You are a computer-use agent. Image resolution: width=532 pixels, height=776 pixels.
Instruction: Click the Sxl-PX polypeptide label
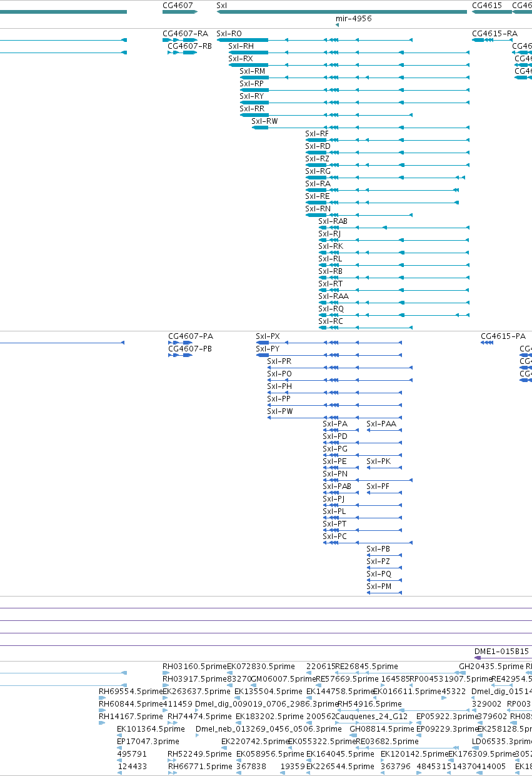pos(268,336)
